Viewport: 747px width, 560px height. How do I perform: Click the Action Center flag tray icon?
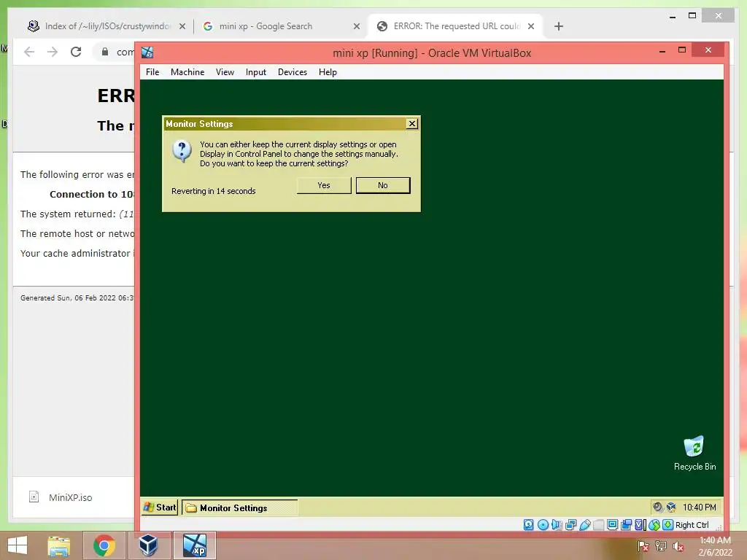643,545
